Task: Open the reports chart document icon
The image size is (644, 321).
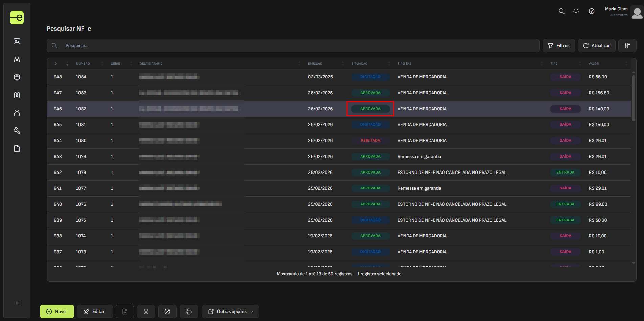Action: click(17, 148)
